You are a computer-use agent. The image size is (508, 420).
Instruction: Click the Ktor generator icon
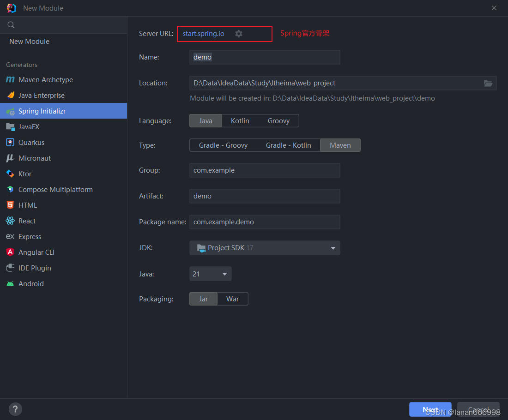pyautogui.click(x=10, y=174)
